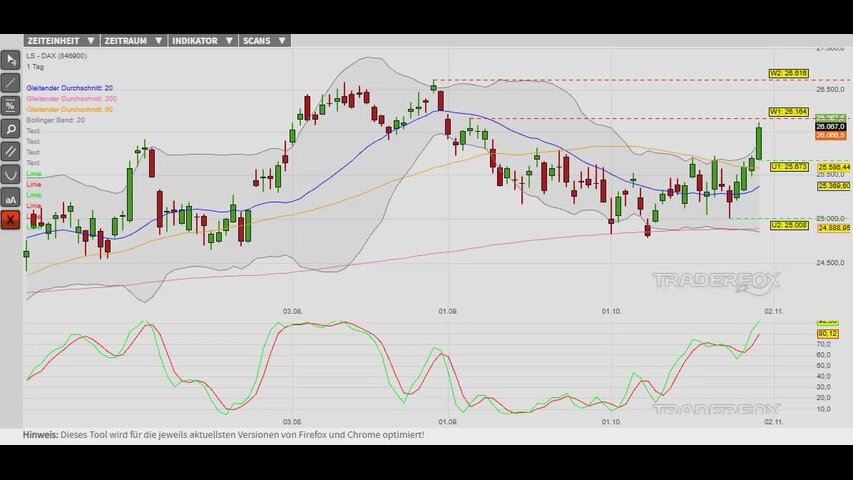Click the W2: 26.616 resistance label

click(788, 73)
